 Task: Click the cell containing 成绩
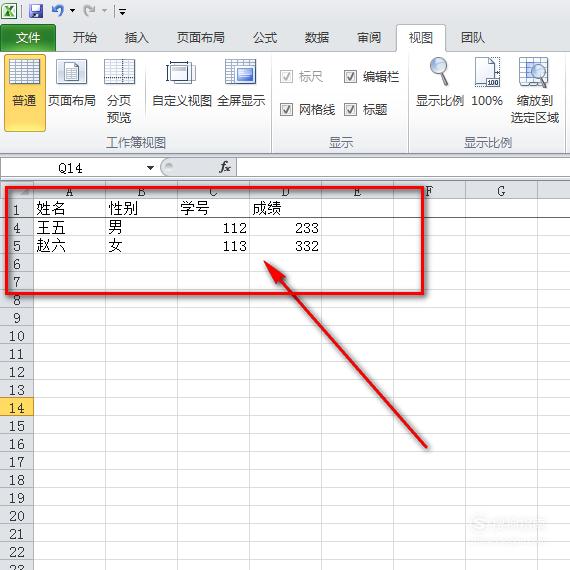tap(285, 209)
